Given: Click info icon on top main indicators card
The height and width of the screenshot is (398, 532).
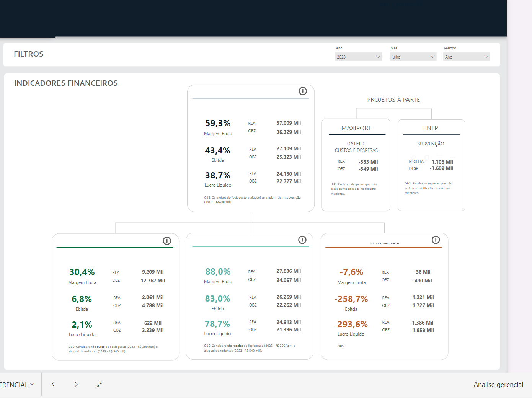Looking at the screenshot, I should pos(303,91).
